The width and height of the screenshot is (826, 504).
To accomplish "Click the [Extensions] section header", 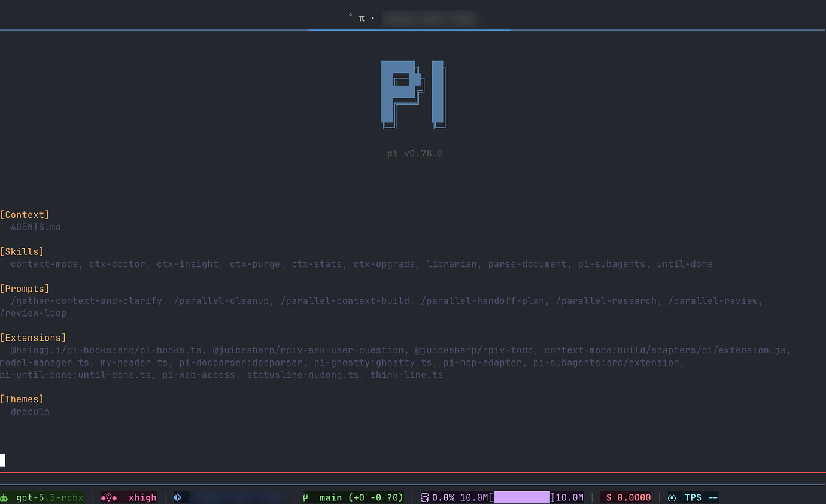I will [33, 338].
